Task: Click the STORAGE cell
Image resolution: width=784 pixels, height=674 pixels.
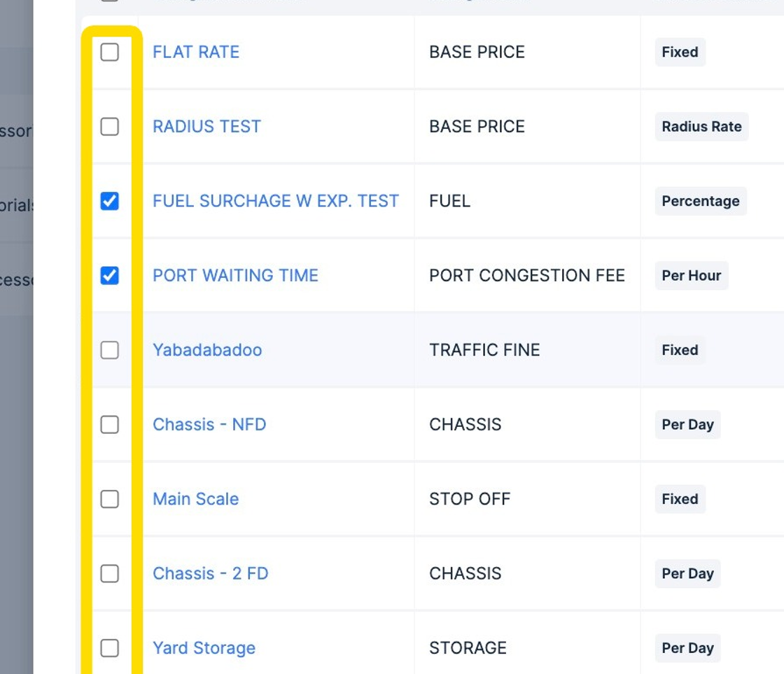Action: pyautogui.click(x=468, y=648)
